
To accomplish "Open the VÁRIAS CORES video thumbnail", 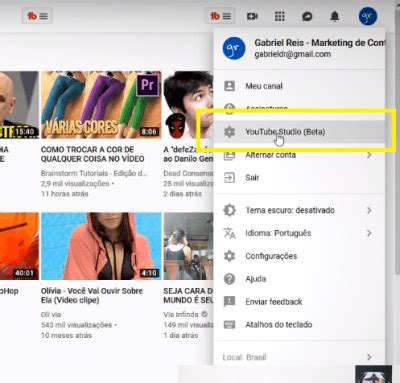I will pos(101,105).
